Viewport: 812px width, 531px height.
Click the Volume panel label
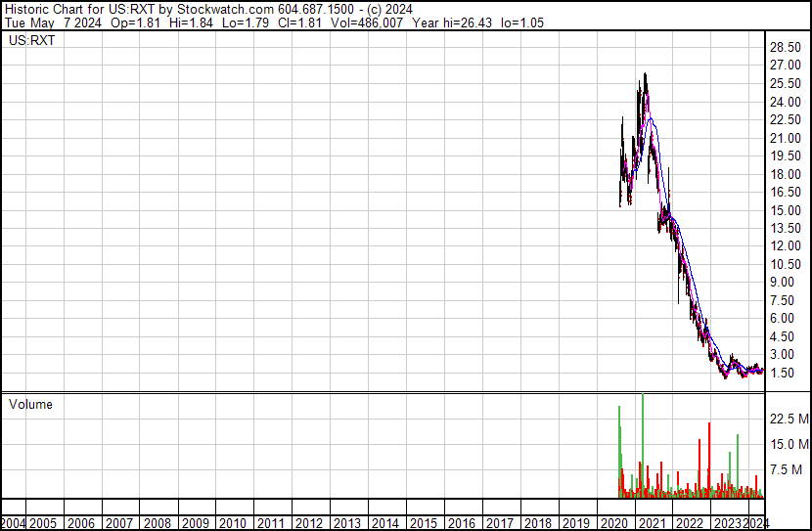click(x=30, y=404)
